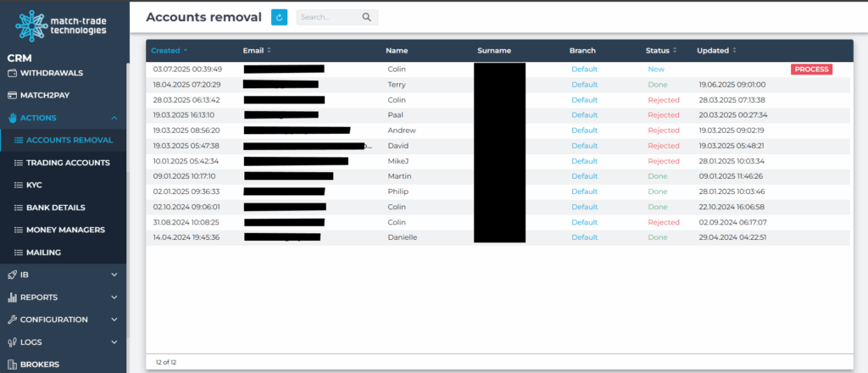Image resolution: width=868 pixels, height=373 pixels.
Task: Sort table by Status column
Action: point(658,51)
